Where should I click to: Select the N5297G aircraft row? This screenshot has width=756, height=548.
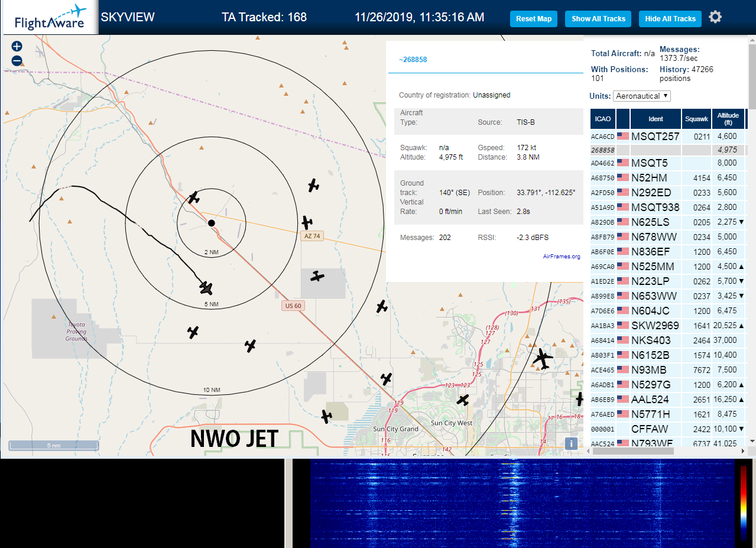coord(668,385)
